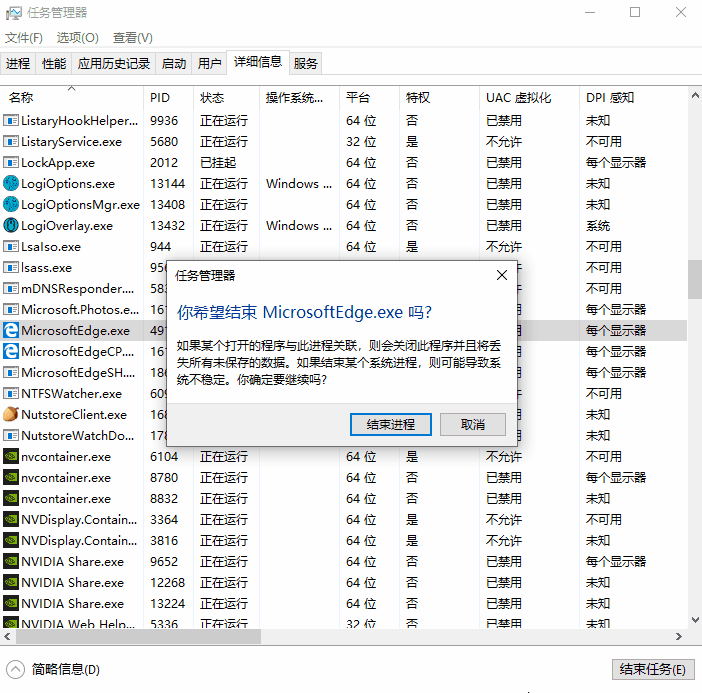Sort by the 状态 column header
This screenshot has height=693, width=702.
click(226, 98)
